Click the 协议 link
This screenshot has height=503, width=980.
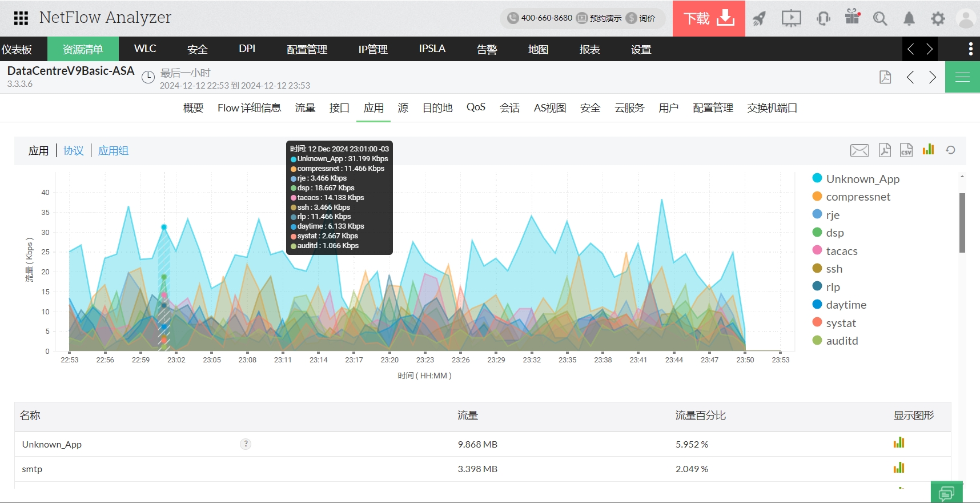coord(73,151)
